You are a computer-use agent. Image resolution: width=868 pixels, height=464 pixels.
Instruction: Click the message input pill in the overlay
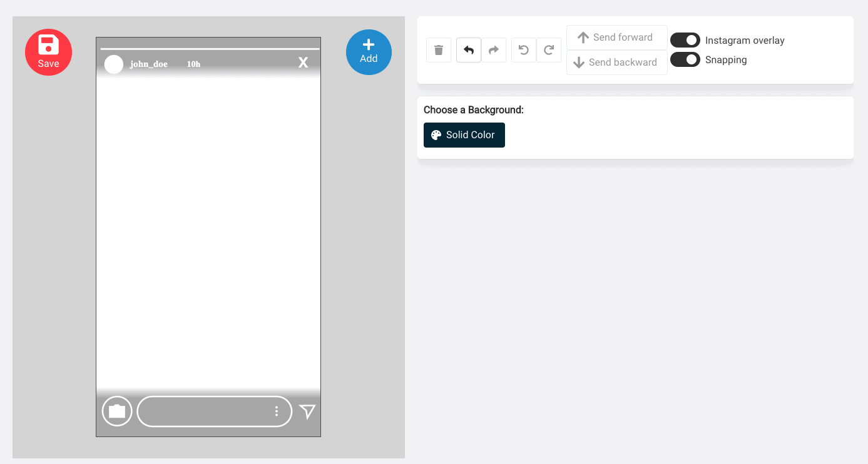[215, 411]
